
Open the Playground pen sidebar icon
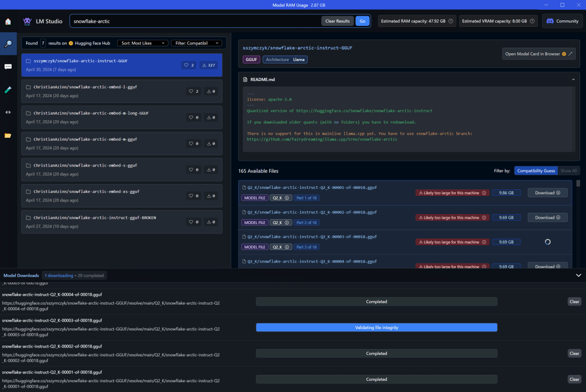[x=8, y=89]
